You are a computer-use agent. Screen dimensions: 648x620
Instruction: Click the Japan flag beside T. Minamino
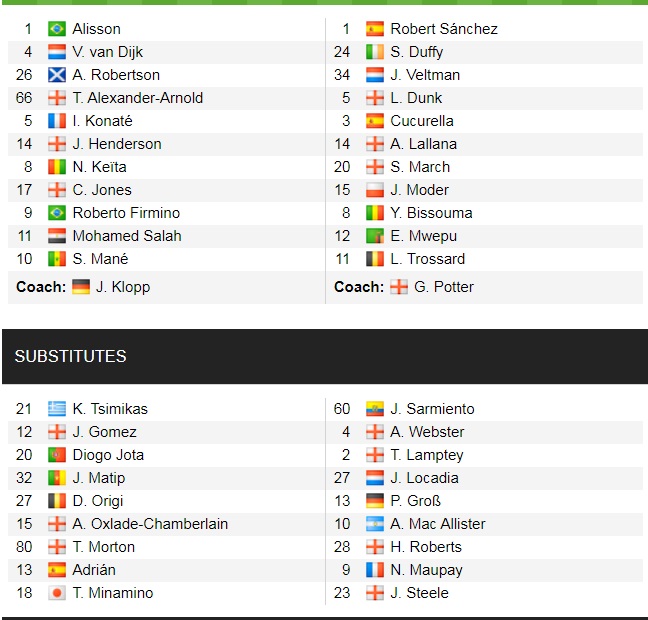tap(57, 593)
